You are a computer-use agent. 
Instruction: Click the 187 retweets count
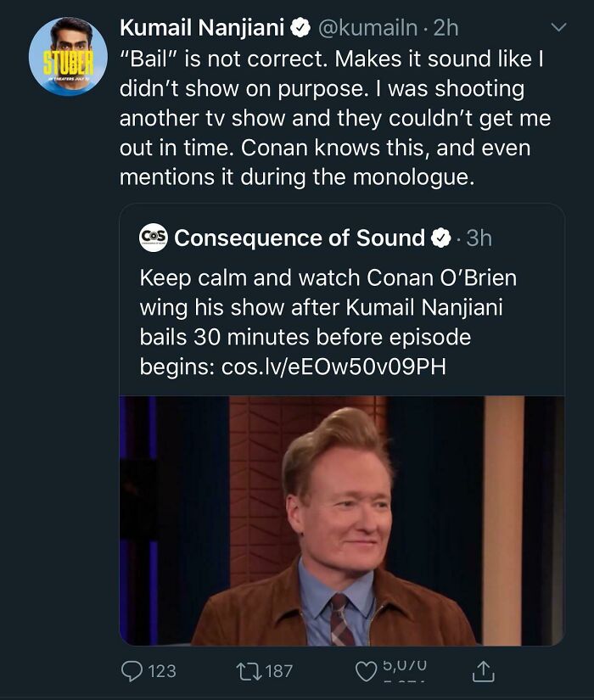click(279, 671)
